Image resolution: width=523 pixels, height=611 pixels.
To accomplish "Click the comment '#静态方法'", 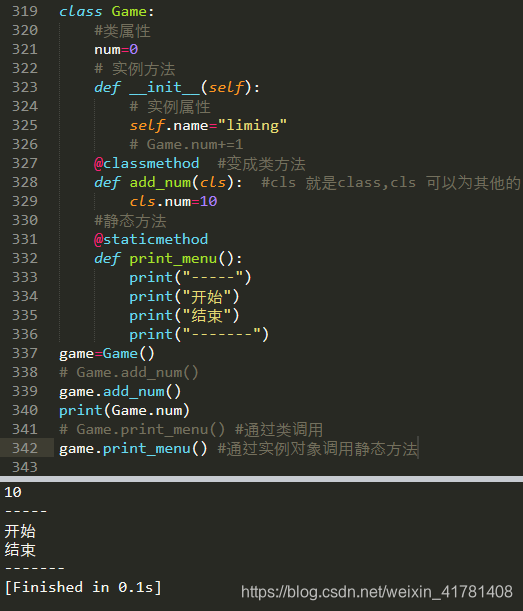I will [x=130, y=221].
